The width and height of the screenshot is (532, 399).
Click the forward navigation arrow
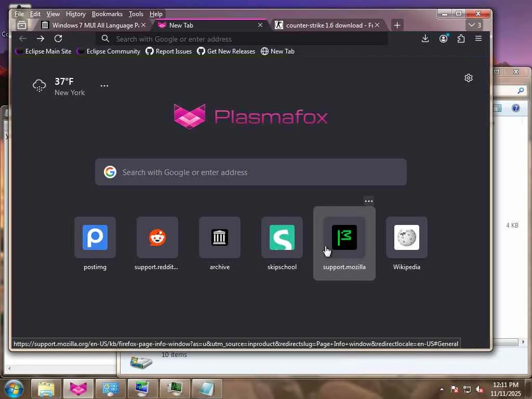click(x=41, y=38)
